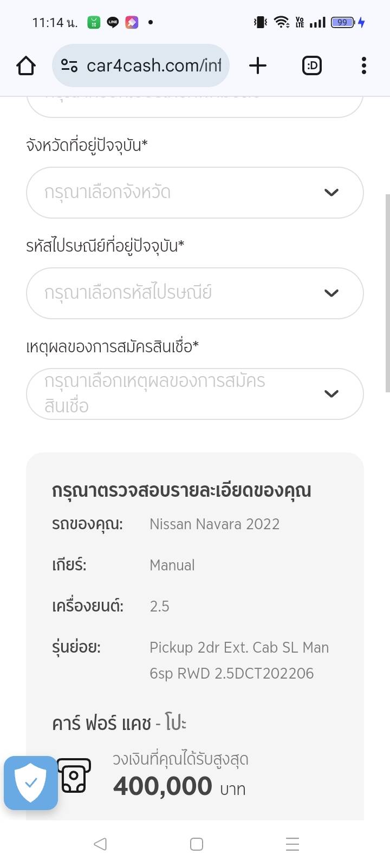Tap the Nissan Navara 2022 car detail
The image size is (390, 868).
pos(214,524)
